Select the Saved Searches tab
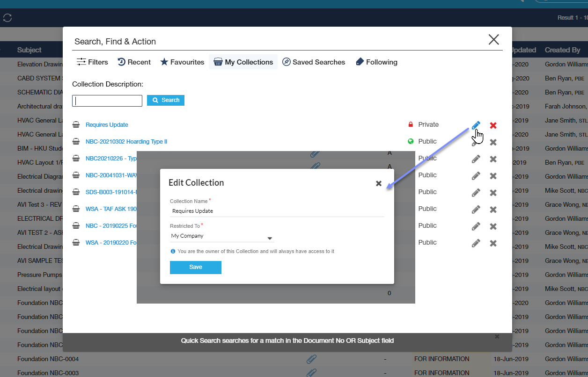588x377 pixels. point(314,62)
